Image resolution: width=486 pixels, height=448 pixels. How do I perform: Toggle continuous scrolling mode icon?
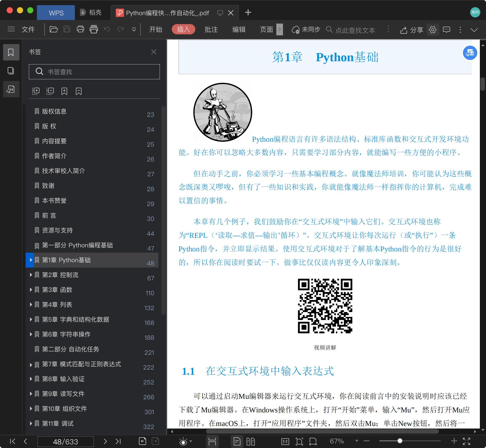click(x=212, y=441)
